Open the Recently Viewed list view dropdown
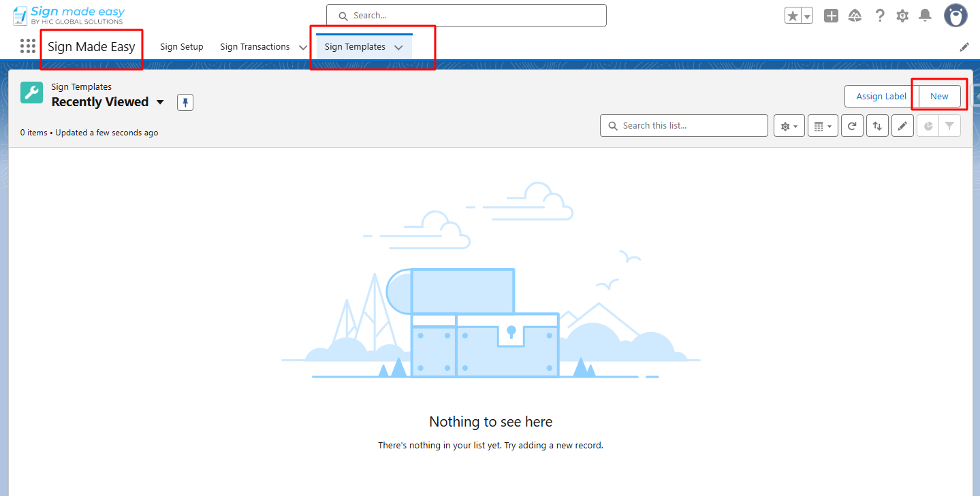Screen dimensions: 980x496 tap(160, 102)
